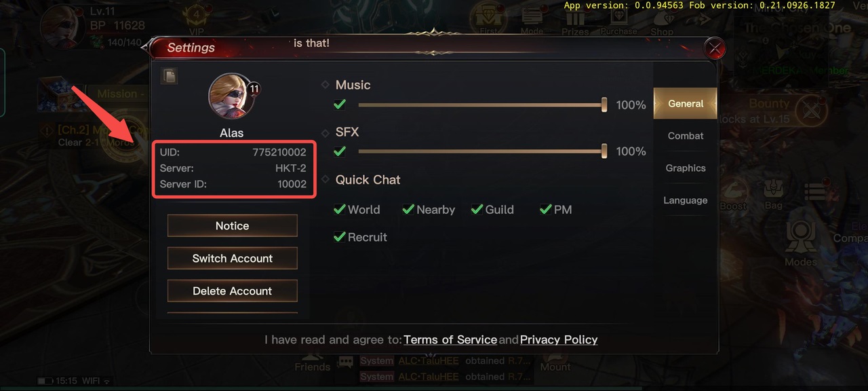
Task: Close the Settings panel with the X
Action: pos(714,48)
